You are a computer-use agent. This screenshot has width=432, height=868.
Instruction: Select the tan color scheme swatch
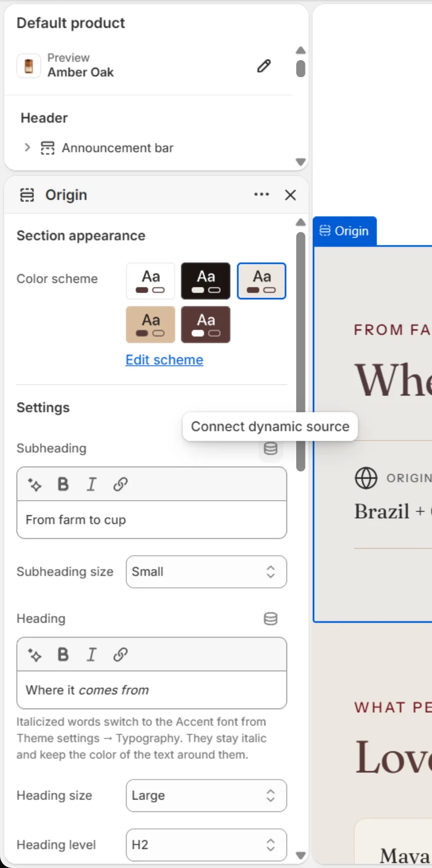click(151, 324)
